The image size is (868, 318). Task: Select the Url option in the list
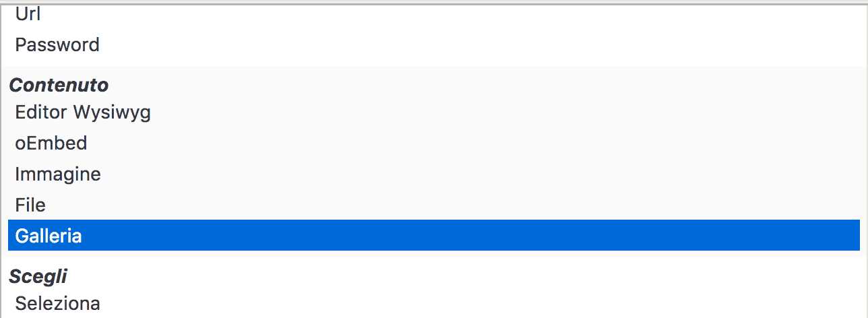pos(434,14)
